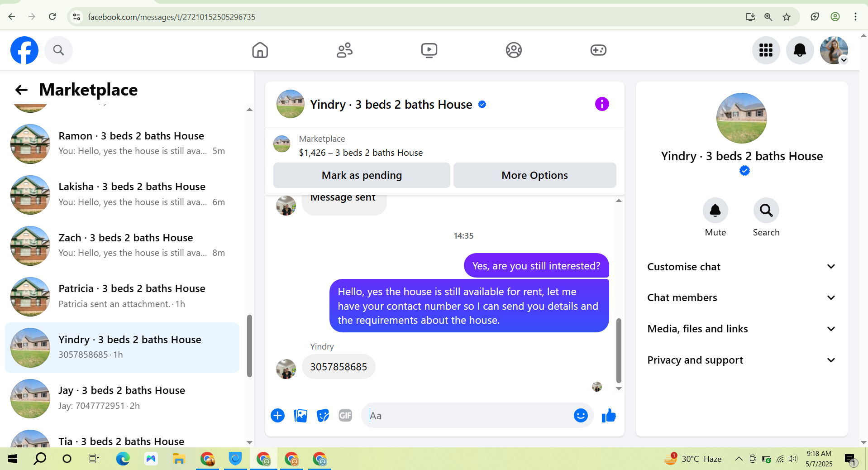The width and height of the screenshot is (868, 470).
Task: Click Mark as pending button
Action: click(x=362, y=175)
